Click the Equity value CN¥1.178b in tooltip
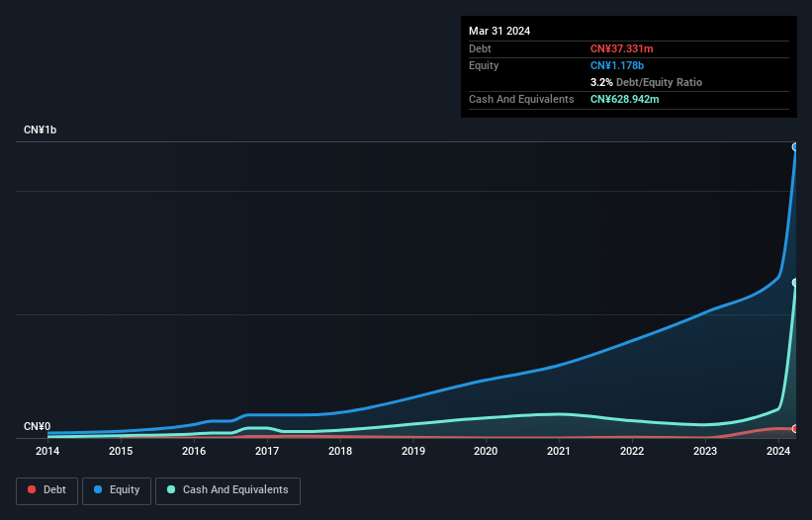 point(617,65)
